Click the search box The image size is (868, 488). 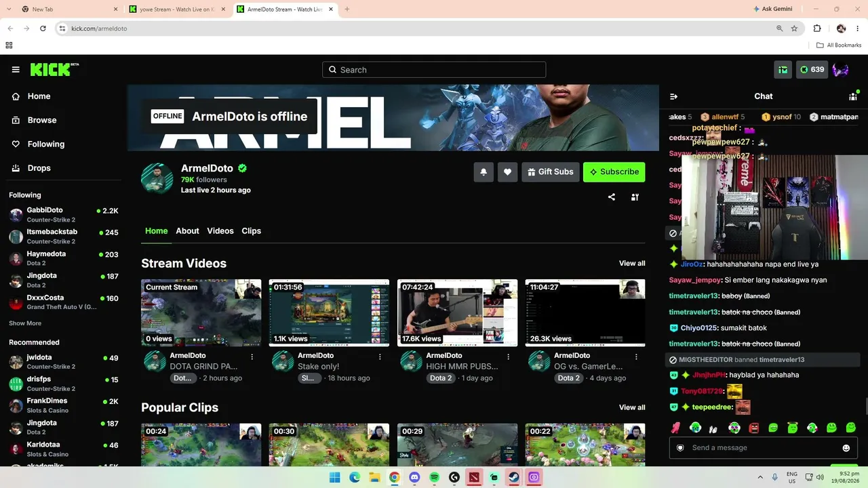click(x=434, y=70)
